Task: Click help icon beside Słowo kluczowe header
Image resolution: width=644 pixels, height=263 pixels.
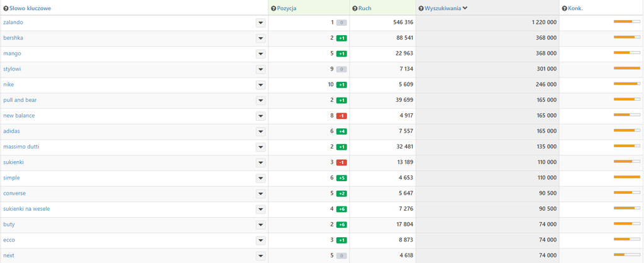Action: click(x=6, y=8)
